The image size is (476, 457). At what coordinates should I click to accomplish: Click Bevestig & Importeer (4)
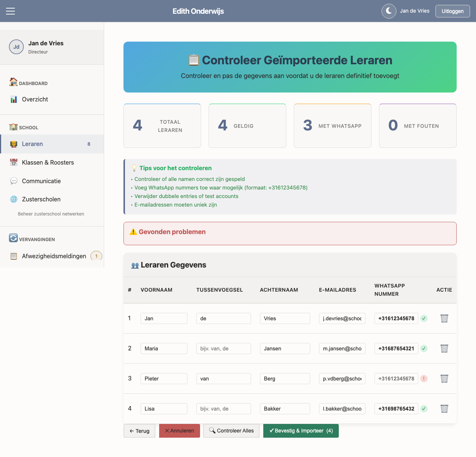click(301, 431)
